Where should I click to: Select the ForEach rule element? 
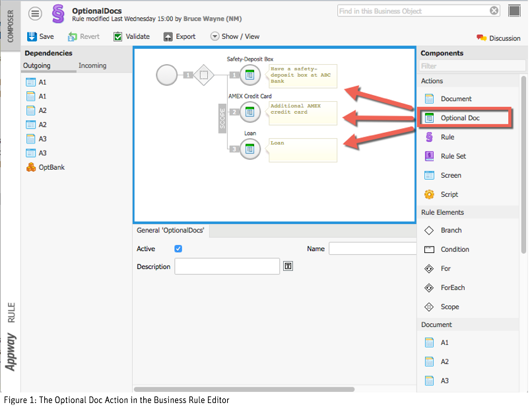point(452,287)
